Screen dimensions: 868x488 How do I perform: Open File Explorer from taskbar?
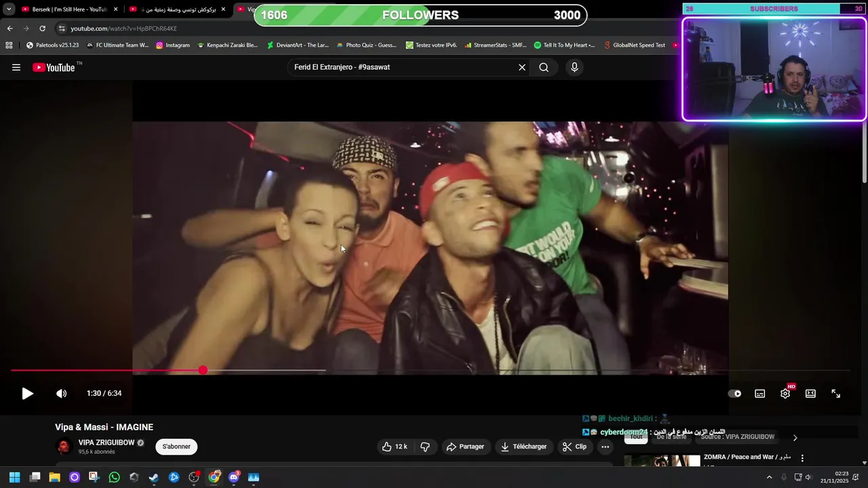[54, 477]
